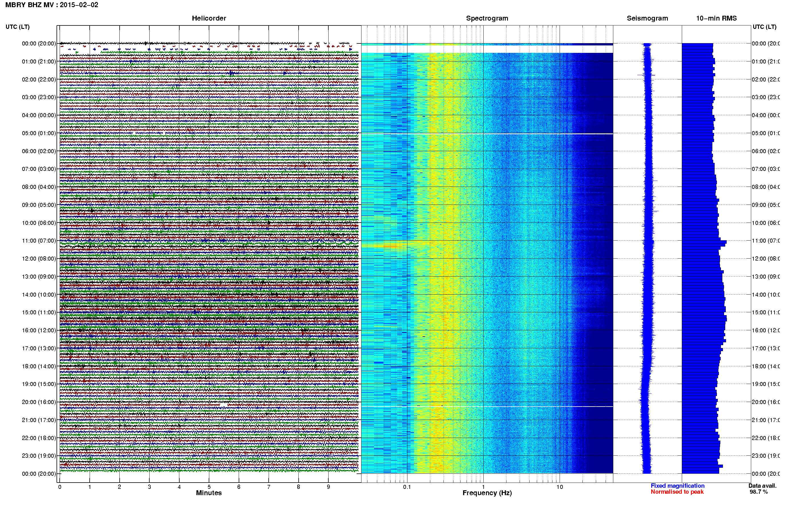Click the '10-min RMS' panel heading

716,18
